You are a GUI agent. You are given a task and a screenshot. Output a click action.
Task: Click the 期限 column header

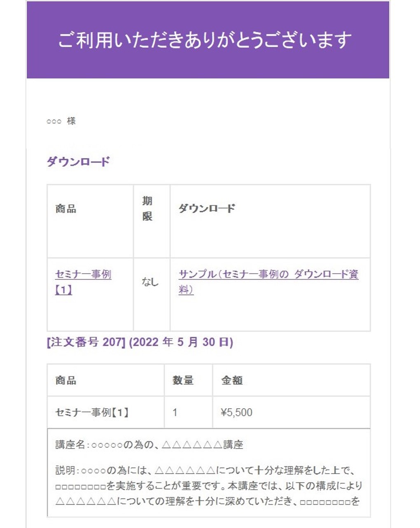pos(147,209)
